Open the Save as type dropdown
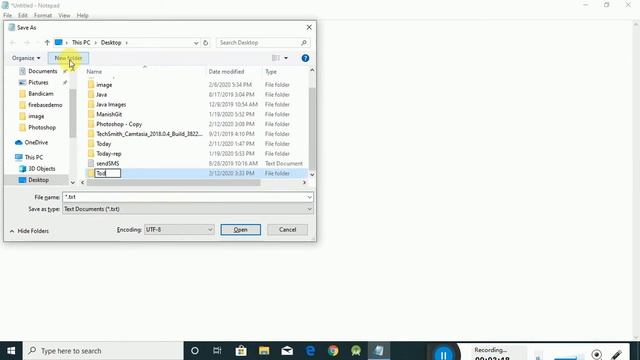 [x=188, y=209]
